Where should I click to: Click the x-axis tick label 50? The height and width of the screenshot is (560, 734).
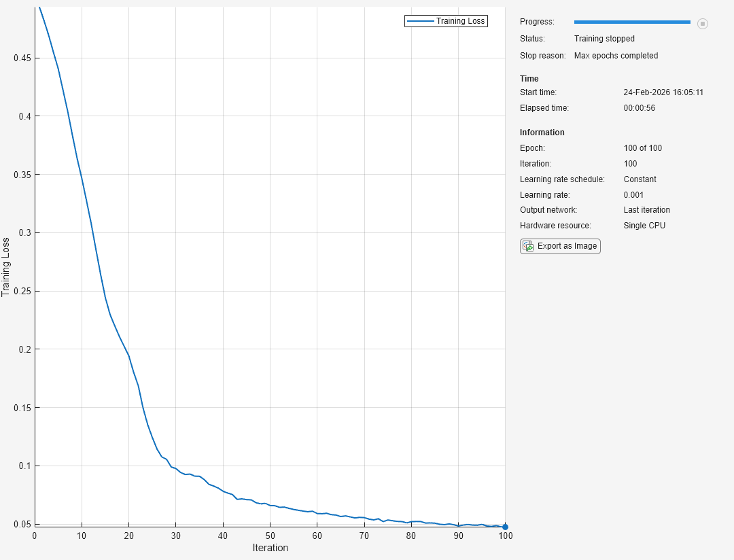click(270, 536)
